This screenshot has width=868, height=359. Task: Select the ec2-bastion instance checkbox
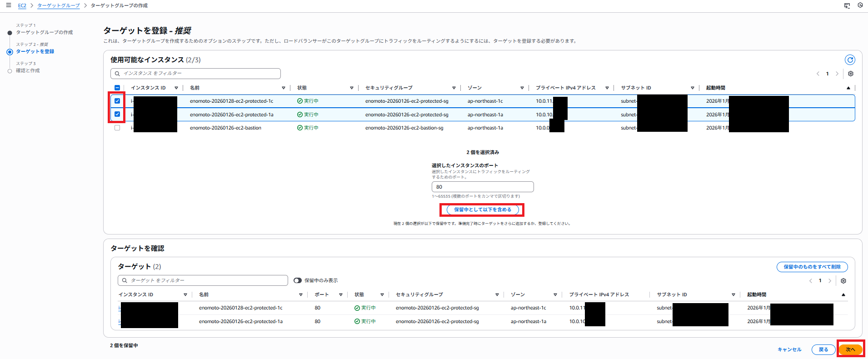click(x=117, y=128)
